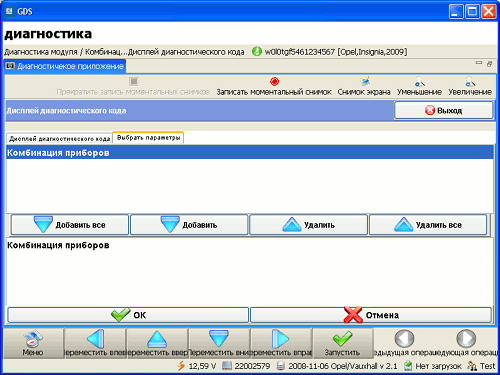The image size is (500, 375).
Task: Click the breadcrumb Диагностика модуля text
Action: (x=41, y=52)
